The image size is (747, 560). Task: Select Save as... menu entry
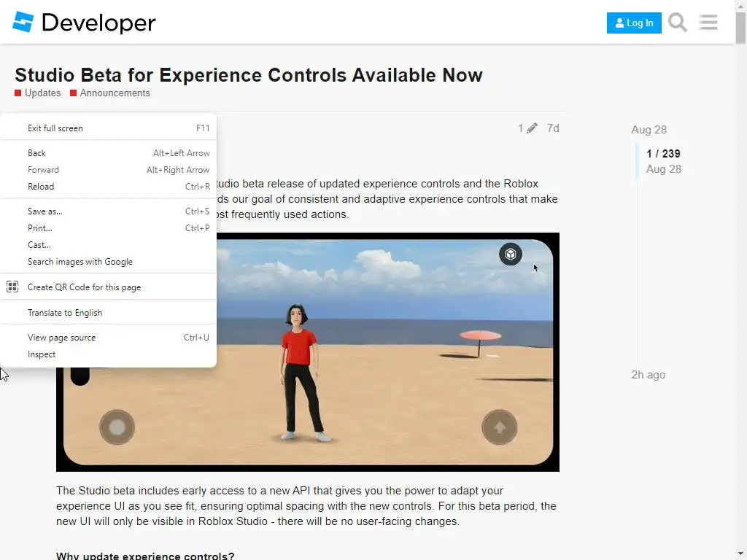(x=108, y=211)
